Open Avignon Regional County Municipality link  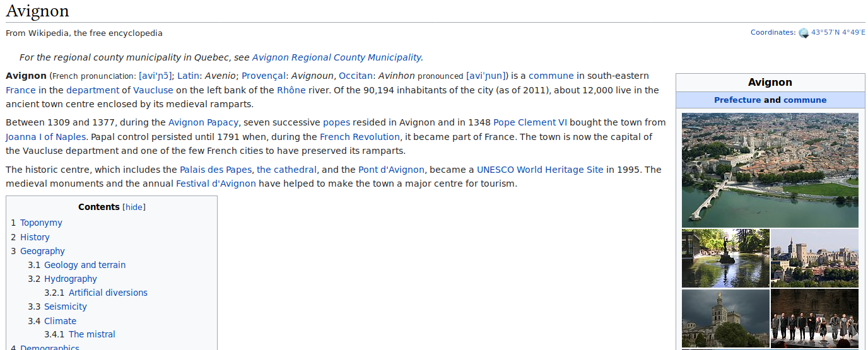pyautogui.click(x=336, y=57)
